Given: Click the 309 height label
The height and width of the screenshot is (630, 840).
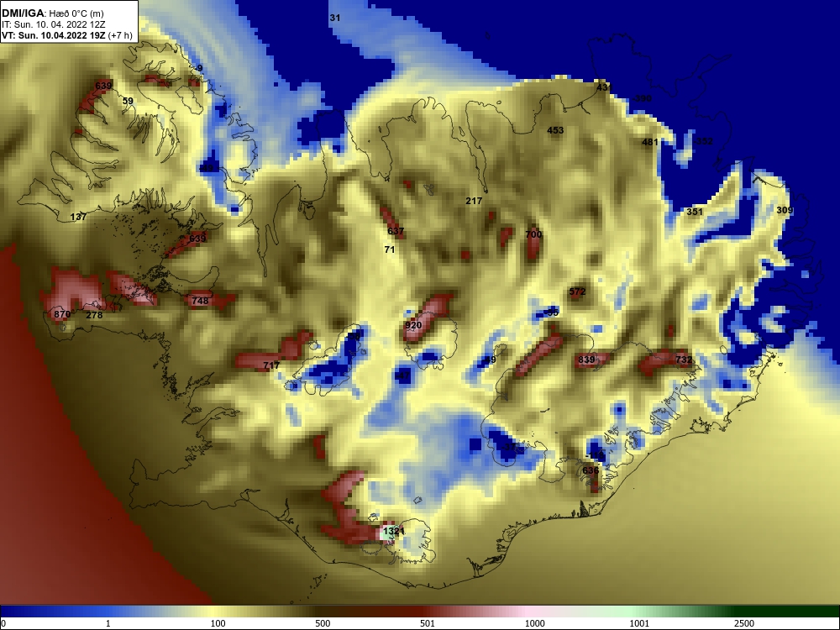Looking at the screenshot, I should (x=785, y=210).
